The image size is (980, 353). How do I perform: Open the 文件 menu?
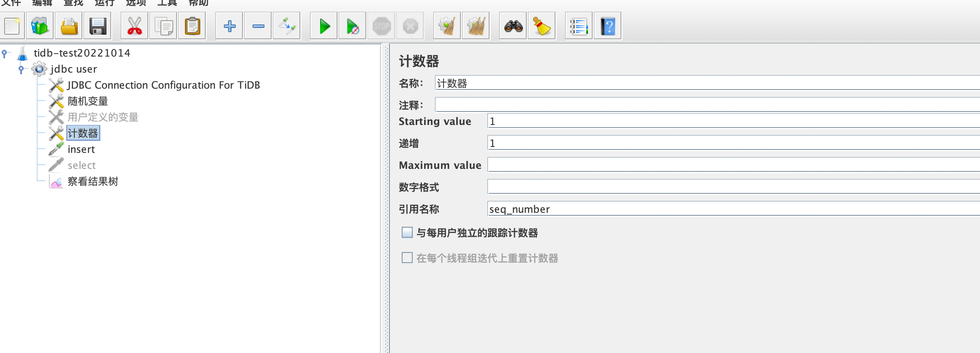11,3
